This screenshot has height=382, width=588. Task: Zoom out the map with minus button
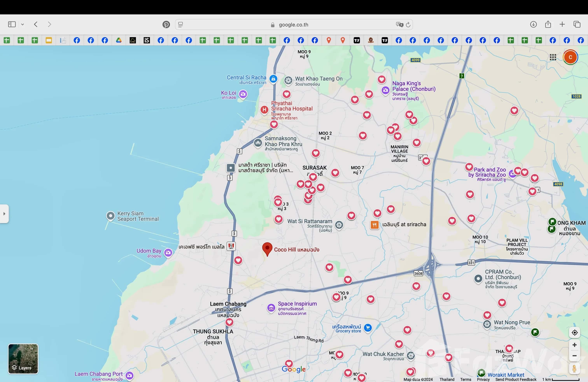(574, 356)
